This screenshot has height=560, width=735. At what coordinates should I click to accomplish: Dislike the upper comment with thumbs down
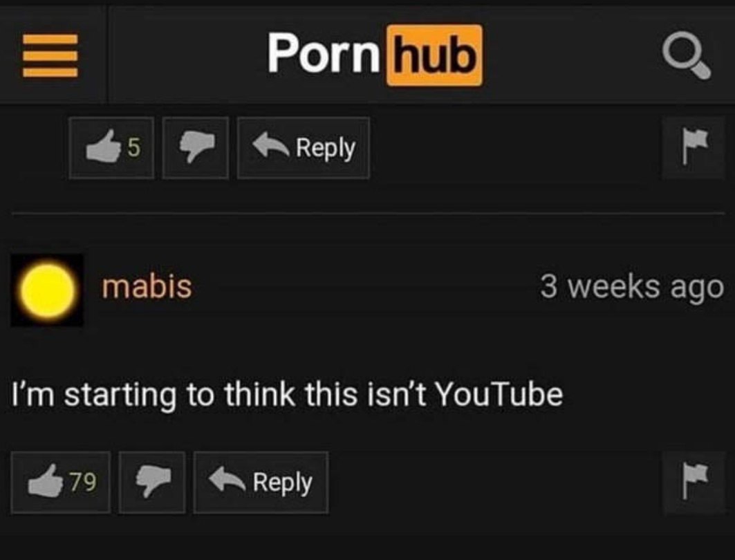coord(196,148)
